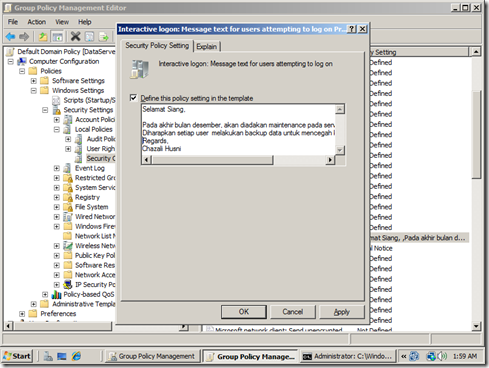Click the policy list vertical scrollbar thumb
The height and width of the screenshot is (368, 489).
point(476,135)
